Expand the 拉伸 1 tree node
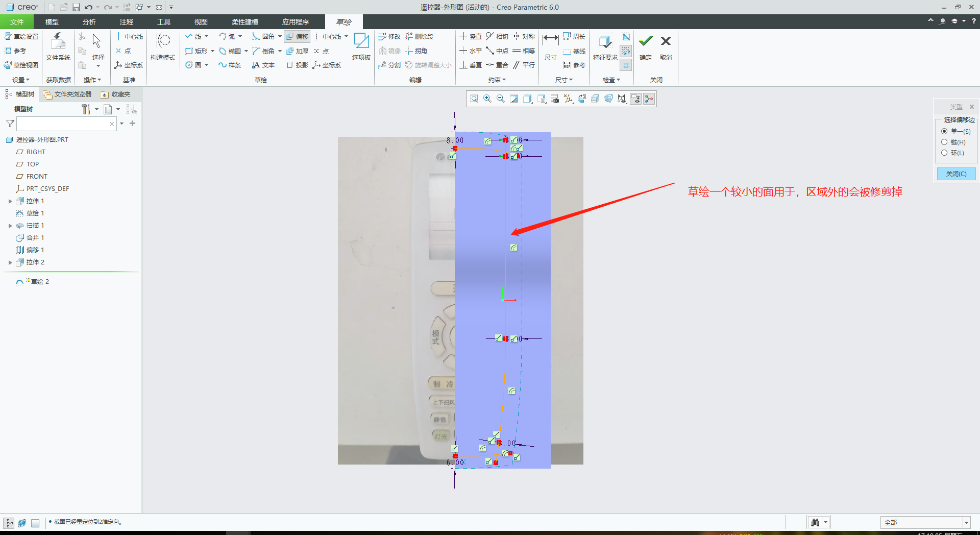The height and width of the screenshot is (535, 980). [x=10, y=201]
